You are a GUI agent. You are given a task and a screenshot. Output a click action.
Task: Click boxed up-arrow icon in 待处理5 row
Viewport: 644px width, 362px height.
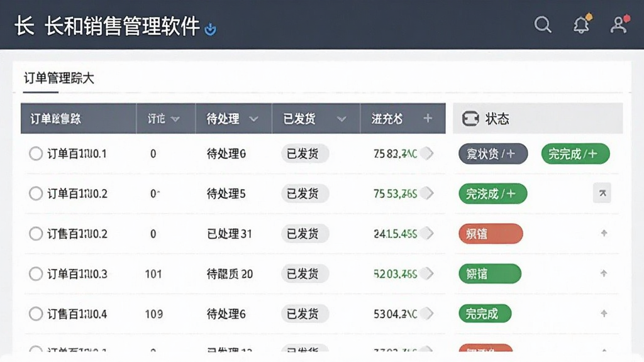[602, 193]
